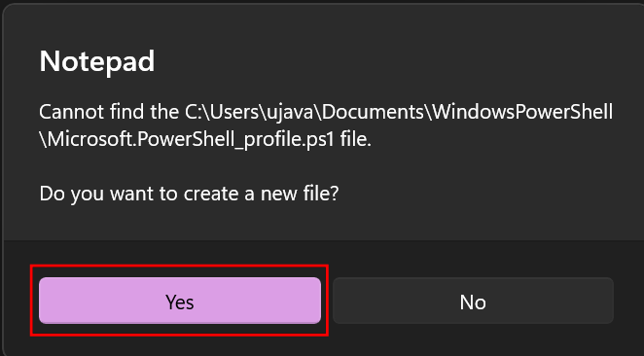This screenshot has height=356, width=644.
Task: Click the 'Do you want to create a new file?' question
Action: [189, 194]
